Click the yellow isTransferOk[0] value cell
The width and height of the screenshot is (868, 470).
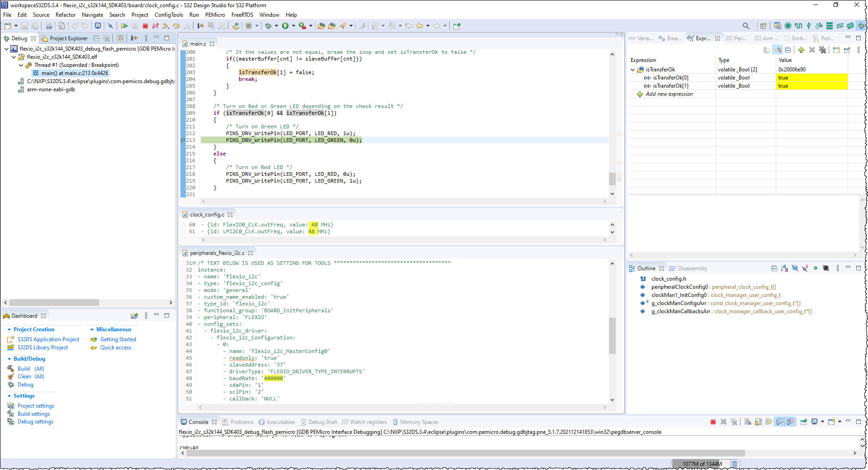[811, 78]
